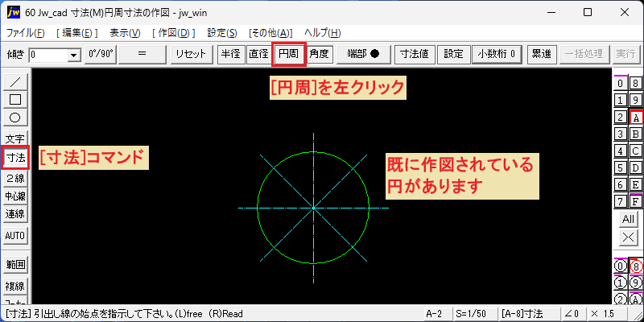Viewport: 644px width, 322px height.
Task: Click the ∠0 axis angle status button
Action: click(x=572, y=314)
